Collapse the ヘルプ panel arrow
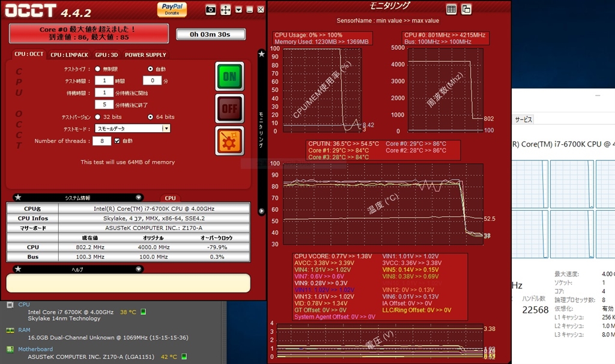Image resolution: width=615 pixels, height=364 pixels. [139, 270]
